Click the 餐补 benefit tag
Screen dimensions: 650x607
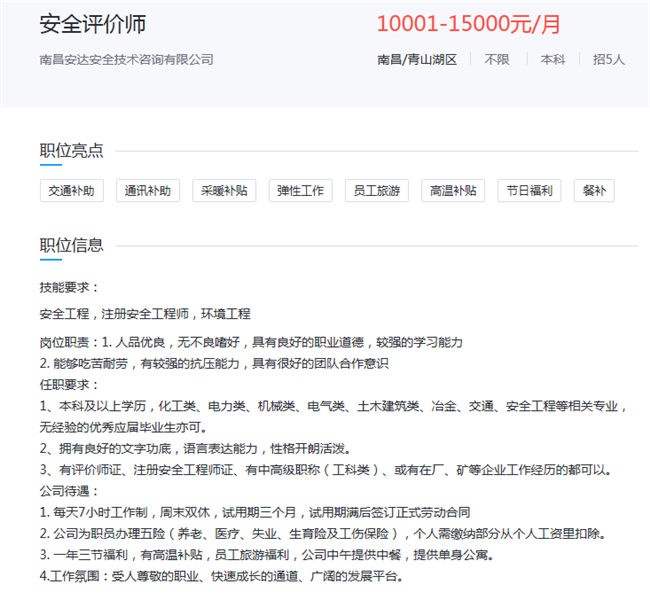click(593, 190)
